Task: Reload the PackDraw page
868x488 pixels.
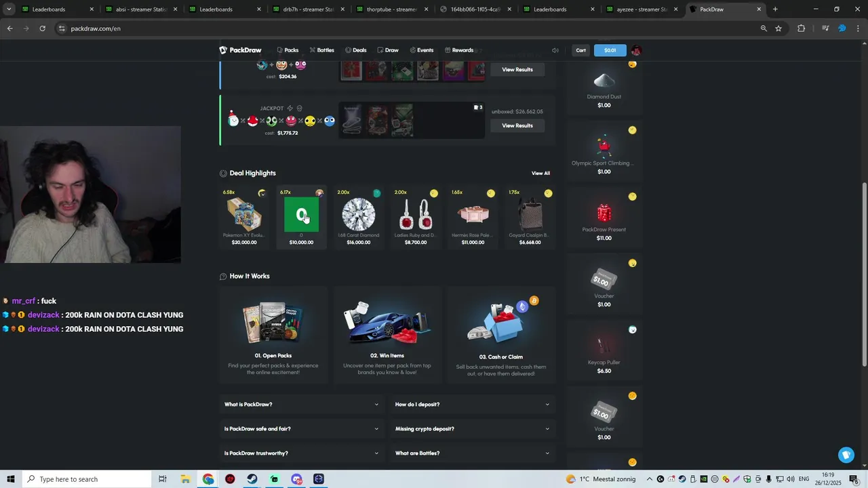Action: (42, 28)
